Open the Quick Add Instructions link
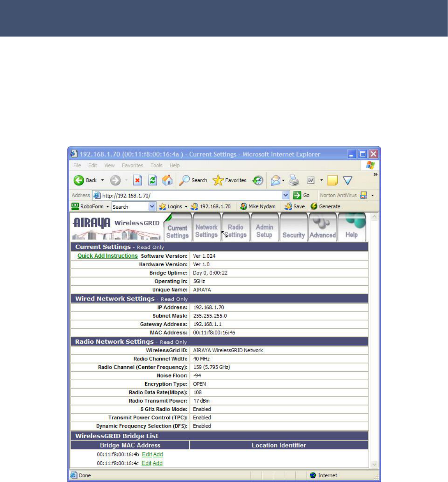 108,256
